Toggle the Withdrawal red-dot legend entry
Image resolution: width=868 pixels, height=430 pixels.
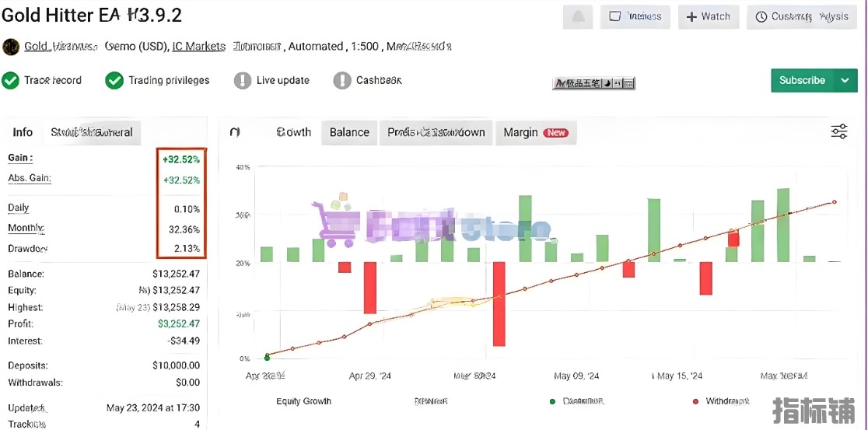(x=722, y=400)
